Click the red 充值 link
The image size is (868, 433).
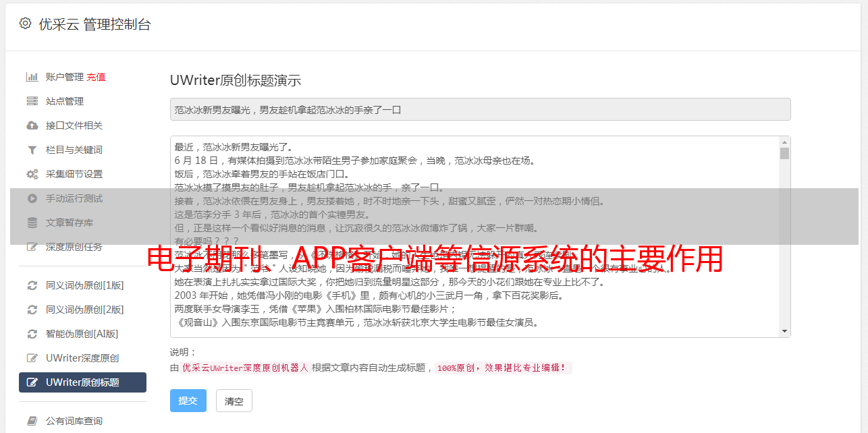(x=96, y=77)
